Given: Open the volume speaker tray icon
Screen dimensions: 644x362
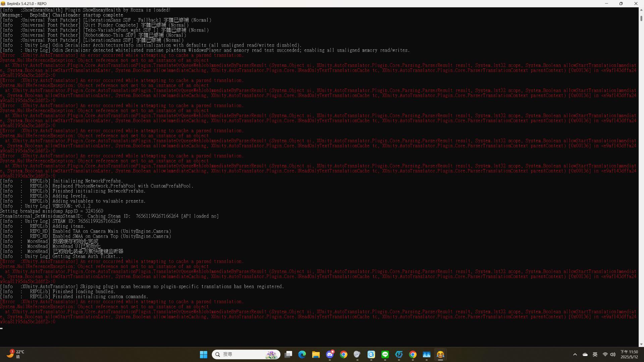Looking at the screenshot, I should point(613,355).
